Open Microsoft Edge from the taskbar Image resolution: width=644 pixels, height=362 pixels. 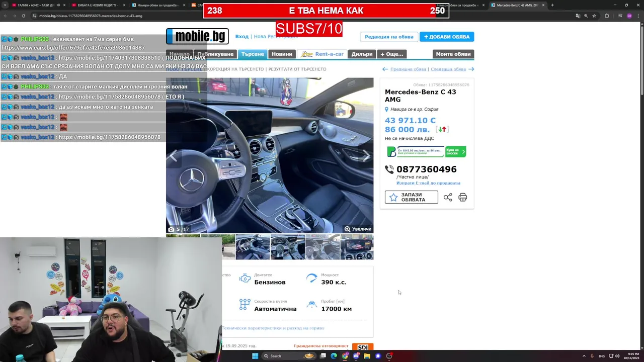pyautogui.click(x=334, y=356)
